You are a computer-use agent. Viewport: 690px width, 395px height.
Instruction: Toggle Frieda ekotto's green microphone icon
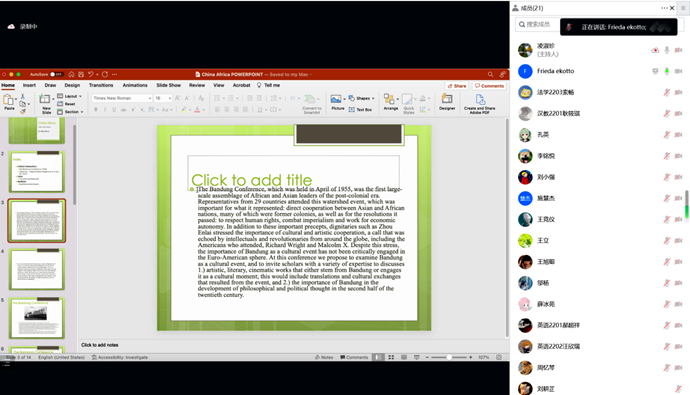pyautogui.click(x=667, y=71)
